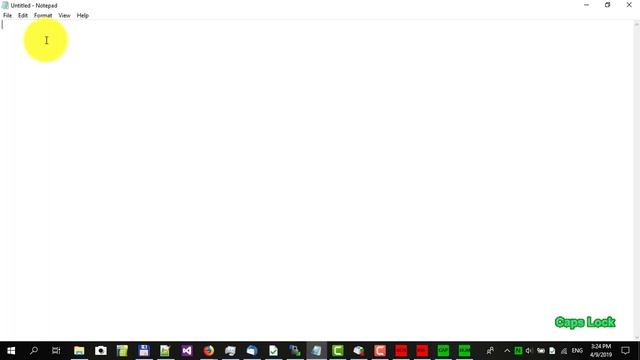Click the Notepad icon in the title bar

[5, 5]
